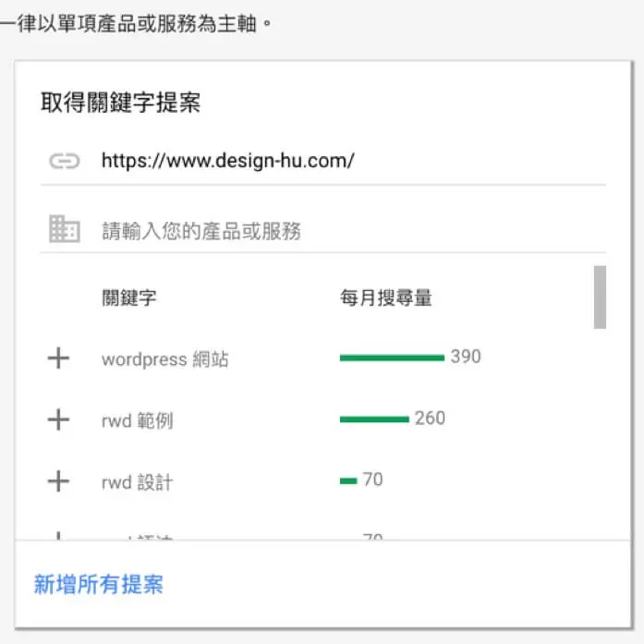
Task: Click the '關鍵字' column header
Action: pos(129,298)
